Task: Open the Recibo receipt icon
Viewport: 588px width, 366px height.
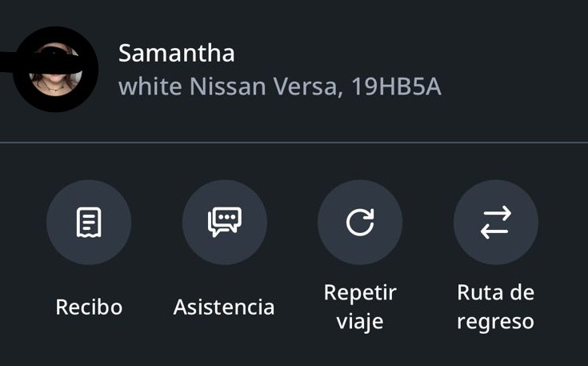Action: (89, 222)
